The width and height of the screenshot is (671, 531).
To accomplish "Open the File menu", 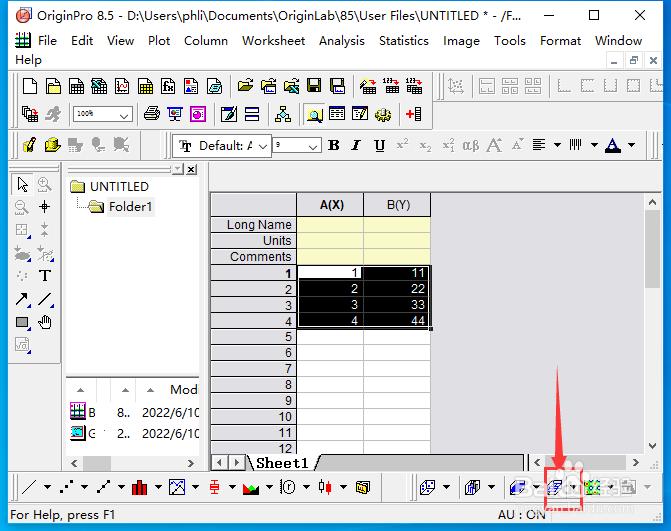I will pos(47,41).
